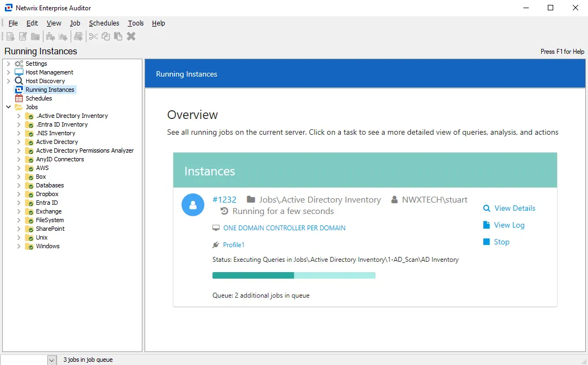Screen dimensions: 588x365
Task: Click the AWS folder icon
Action: pos(29,168)
